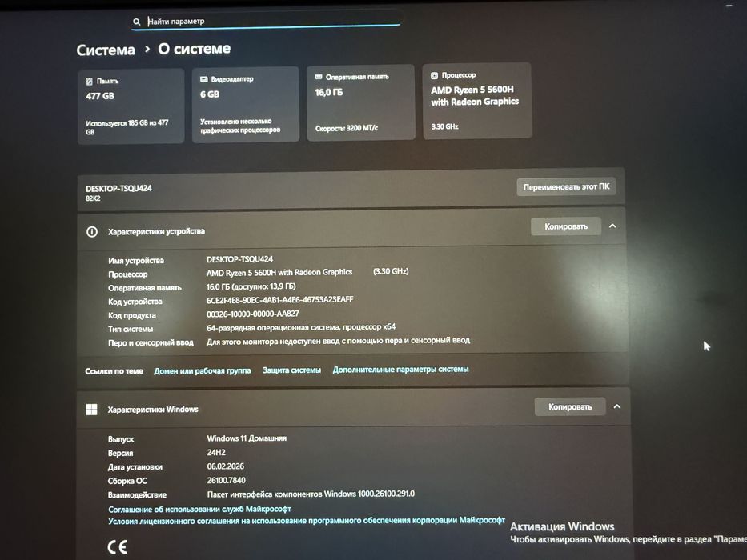This screenshot has height=560, width=747.
Task: Click the '82K2' model text
Action: [x=93, y=198]
